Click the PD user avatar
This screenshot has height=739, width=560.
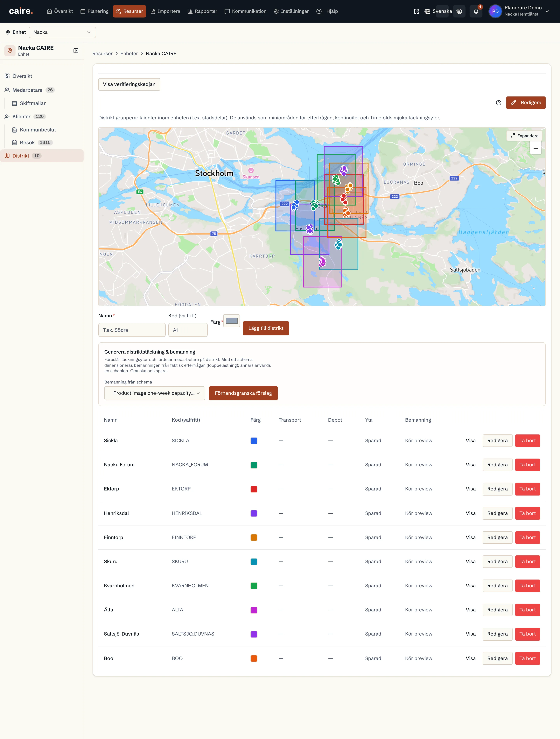[495, 11]
